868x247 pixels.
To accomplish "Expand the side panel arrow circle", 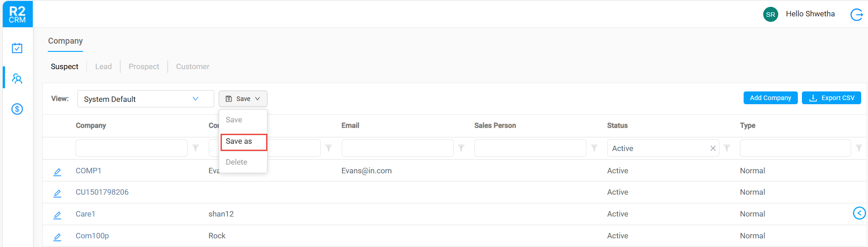I will pyautogui.click(x=859, y=213).
